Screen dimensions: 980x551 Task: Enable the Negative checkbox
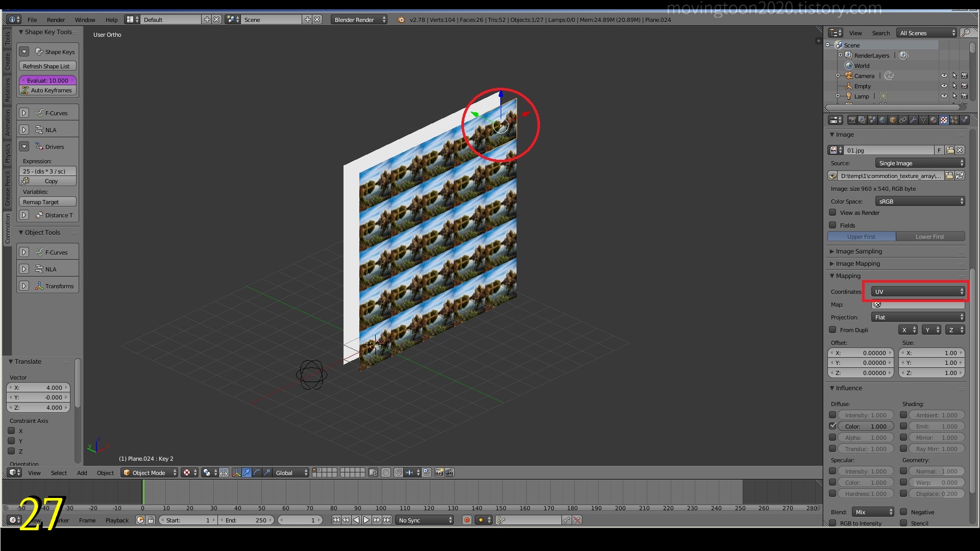(x=903, y=512)
